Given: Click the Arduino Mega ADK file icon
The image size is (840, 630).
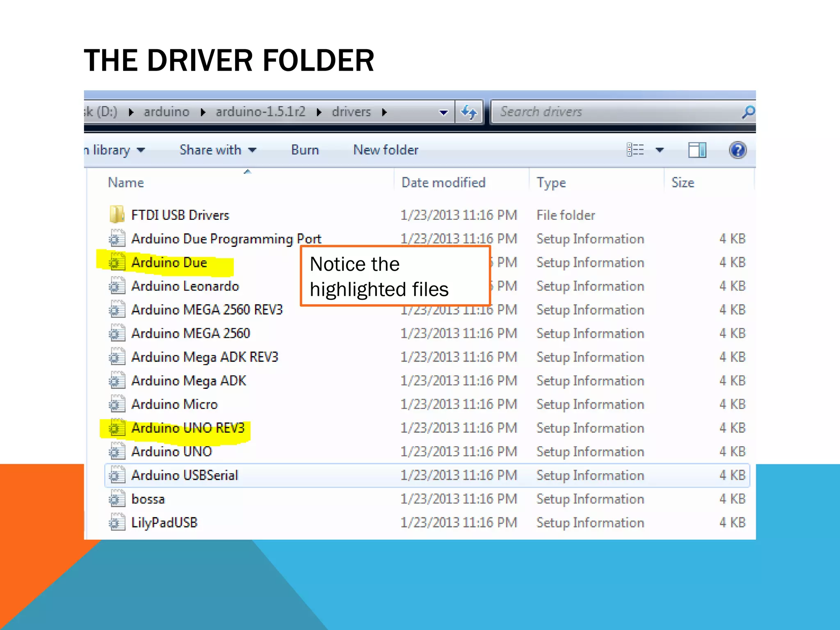Looking at the screenshot, I should (x=117, y=381).
